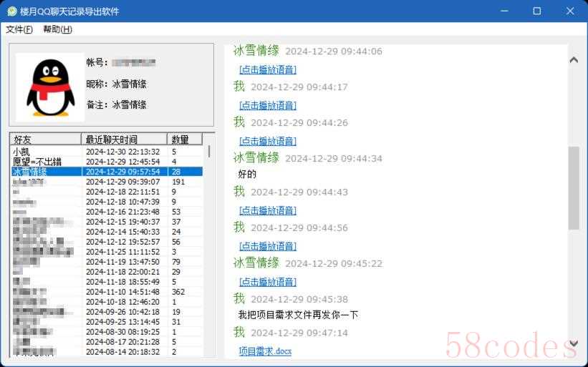This screenshot has width=588, height=367.
Task: Select row dated 2024-11-18 22:00:21
Action: (107, 272)
